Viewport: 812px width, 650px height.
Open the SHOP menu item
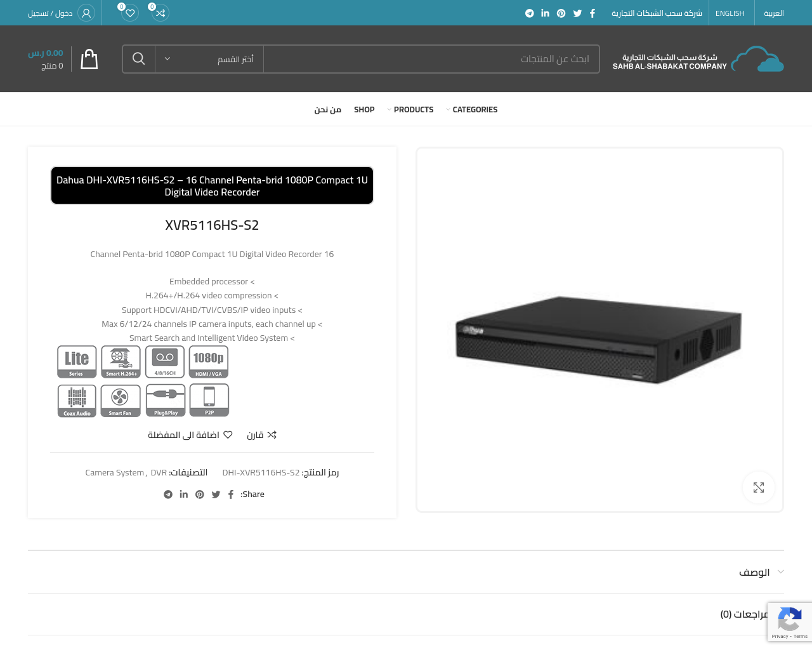pos(364,110)
